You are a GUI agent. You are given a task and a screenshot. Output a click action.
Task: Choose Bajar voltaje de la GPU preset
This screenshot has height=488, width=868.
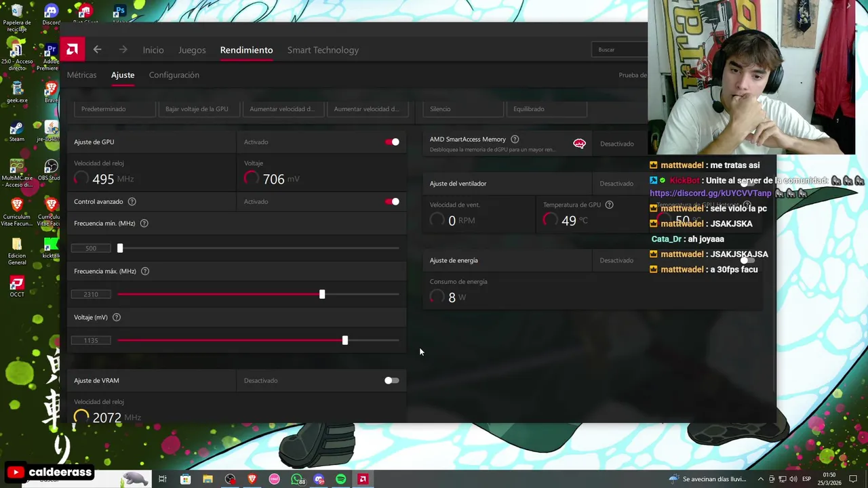coord(199,108)
